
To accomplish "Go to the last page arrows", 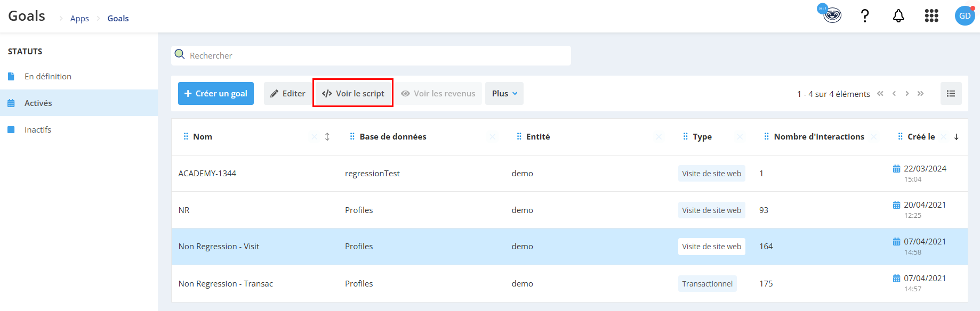I will click(920, 93).
